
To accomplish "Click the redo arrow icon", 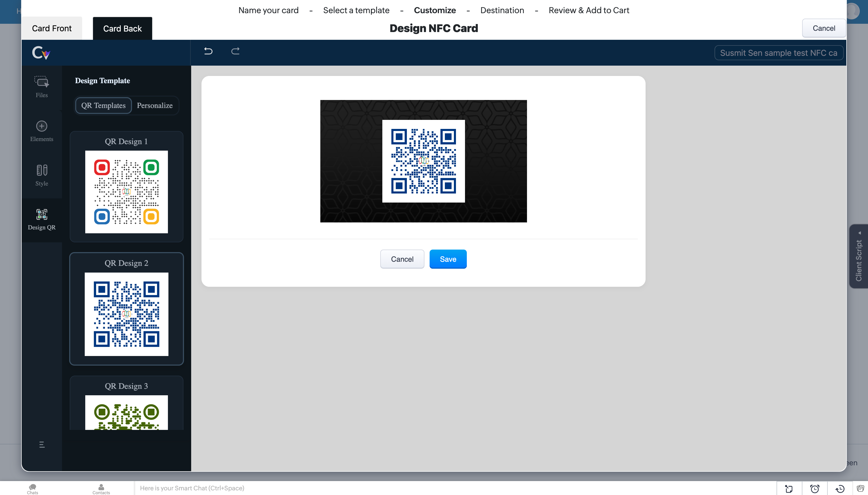I will (x=235, y=51).
